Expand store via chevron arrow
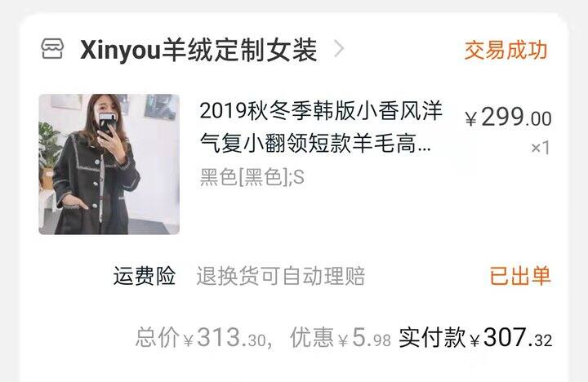Image resolution: width=588 pixels, height=382 pixels. (339, 49)
